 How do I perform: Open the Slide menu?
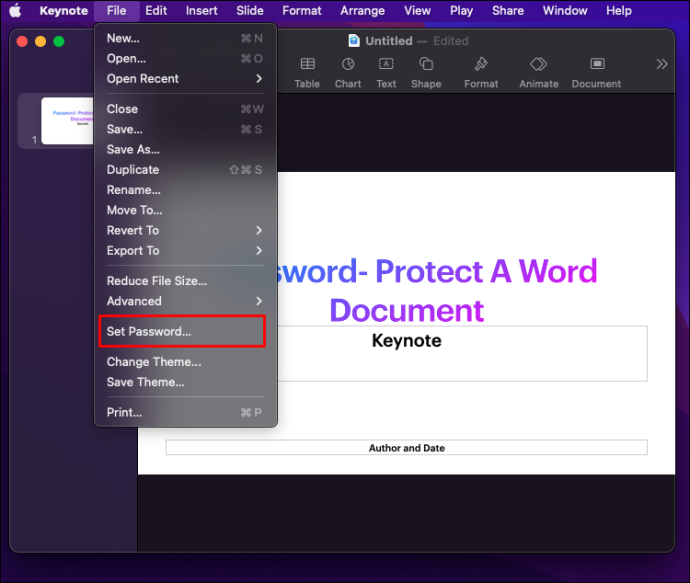click(x=250, y=11)
